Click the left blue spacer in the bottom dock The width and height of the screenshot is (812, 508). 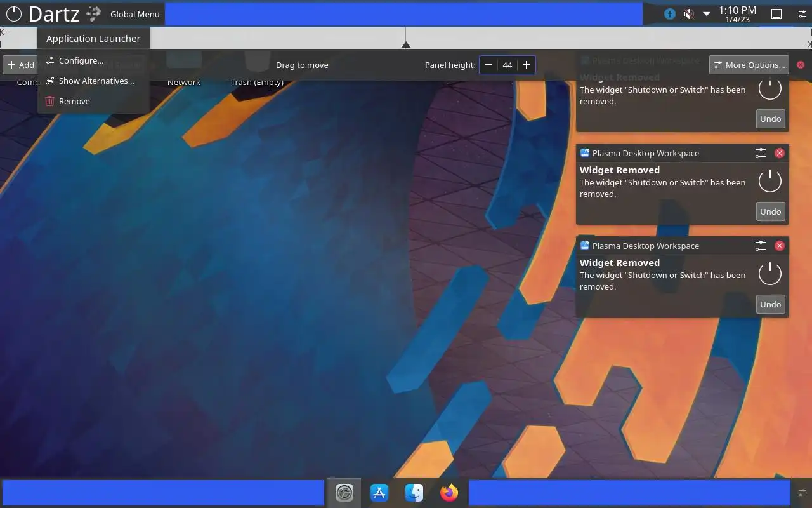[163, 493]
